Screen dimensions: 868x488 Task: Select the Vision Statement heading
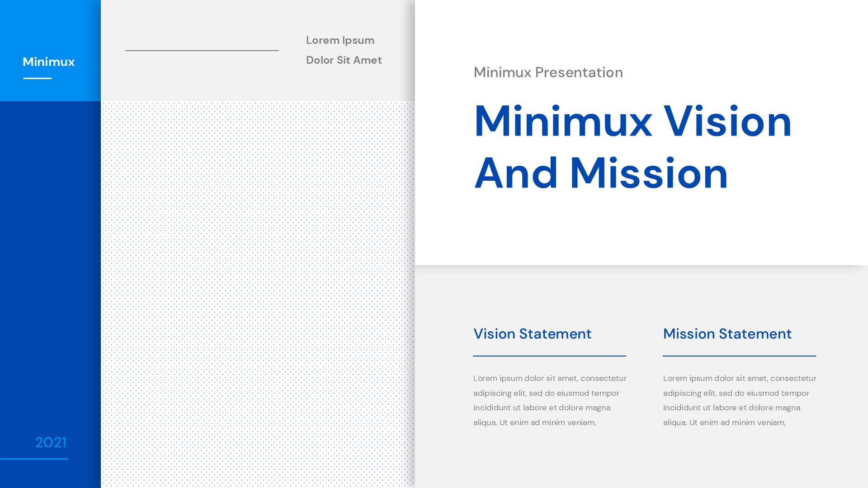(532, 334)
